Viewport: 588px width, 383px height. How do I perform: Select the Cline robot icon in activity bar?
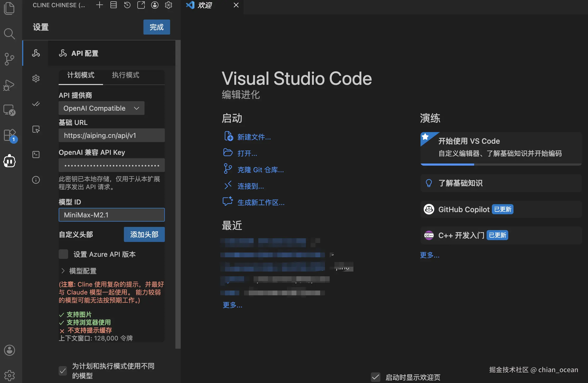(x=10, y=161)
